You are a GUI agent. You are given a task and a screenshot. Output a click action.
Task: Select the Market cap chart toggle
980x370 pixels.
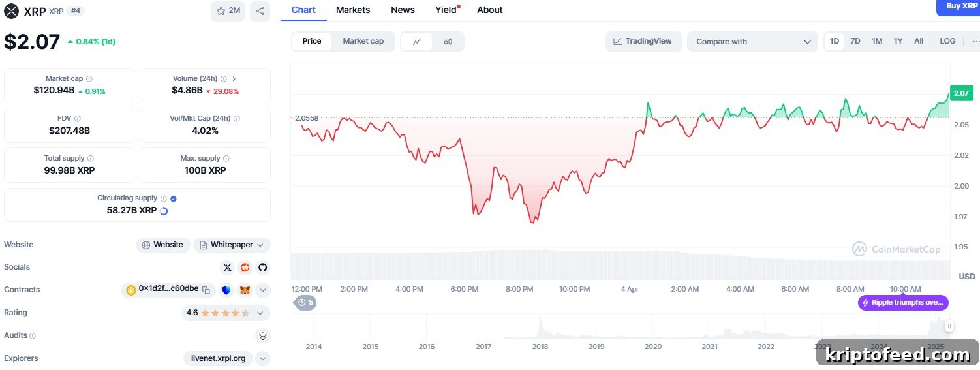tap(363, 41)
